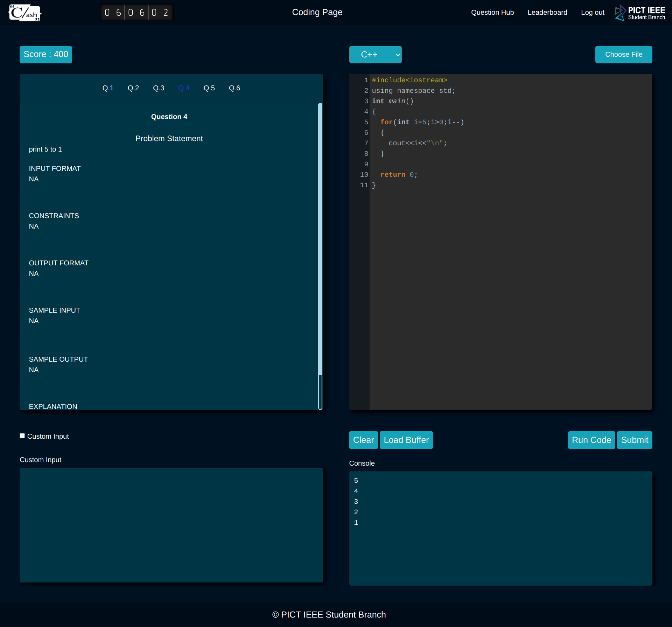Click the 'int main()' line
The height and width of the screenshot is (627, 672).
(393, 101)
